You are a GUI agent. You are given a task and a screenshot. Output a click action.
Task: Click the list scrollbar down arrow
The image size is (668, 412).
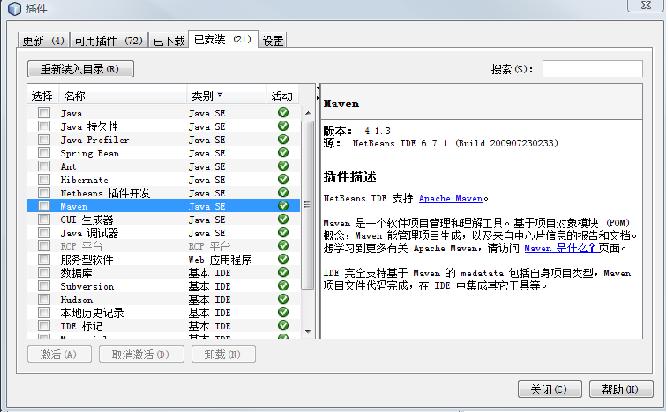(x=308, y=331)
